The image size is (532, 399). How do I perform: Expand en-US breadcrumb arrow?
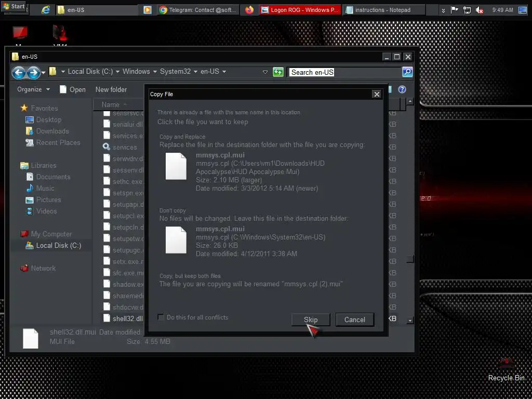[224, 72]
